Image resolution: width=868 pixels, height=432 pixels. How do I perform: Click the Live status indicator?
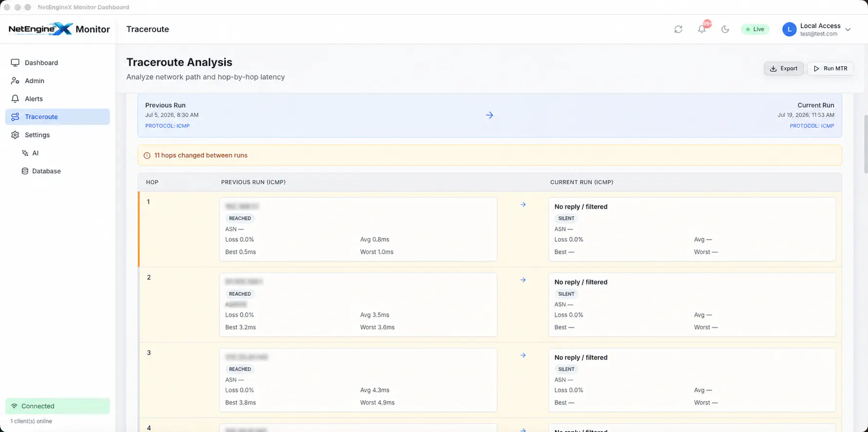[755, 29]
